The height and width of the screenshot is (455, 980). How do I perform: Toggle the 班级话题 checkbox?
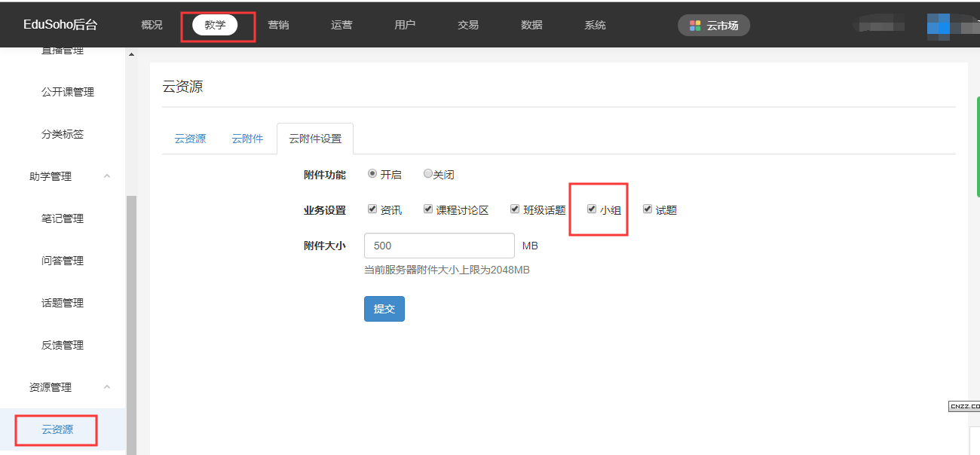[x=515, y=209]
